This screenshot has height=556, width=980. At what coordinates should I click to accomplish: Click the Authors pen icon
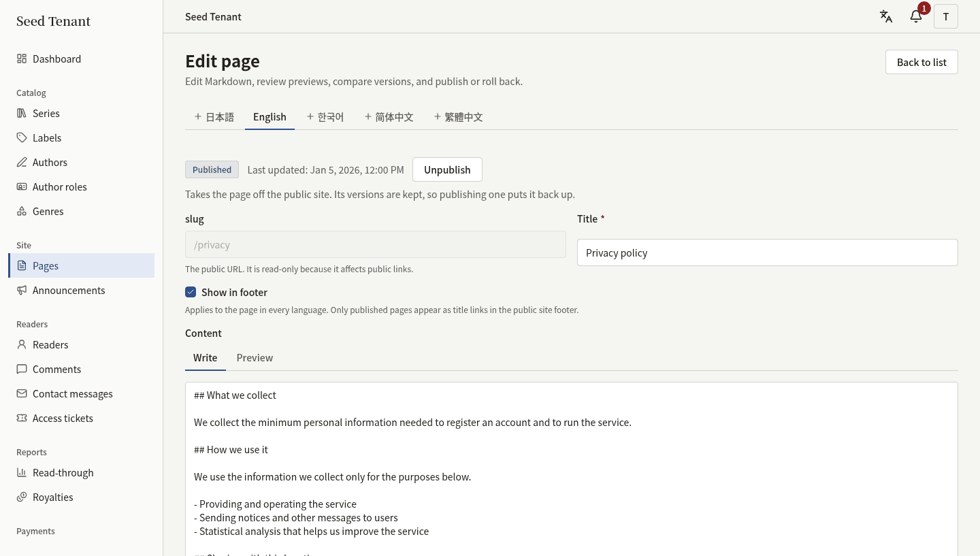(22, 162)
